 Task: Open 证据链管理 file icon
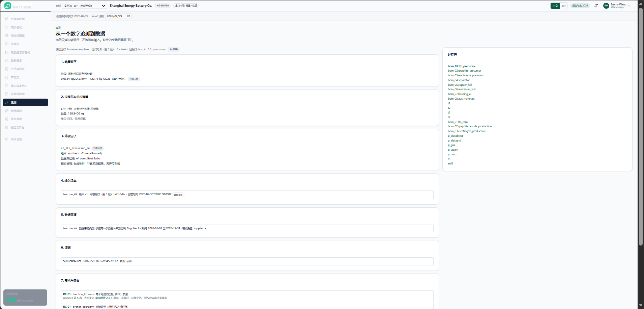(x=7, y=94)
